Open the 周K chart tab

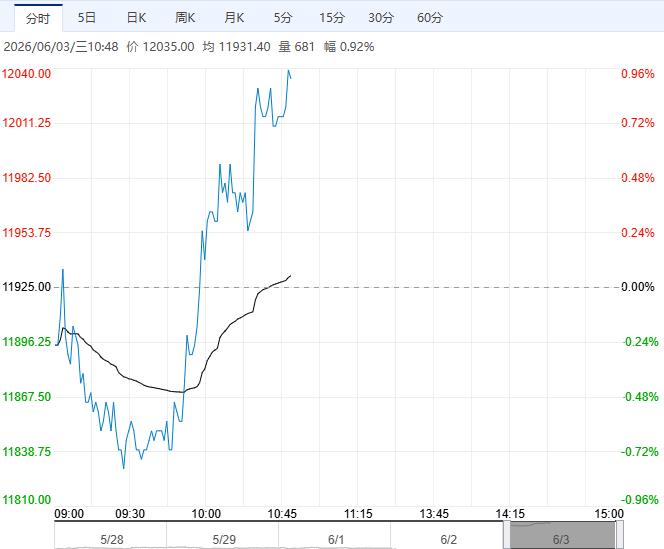click(x=185, y=18)
